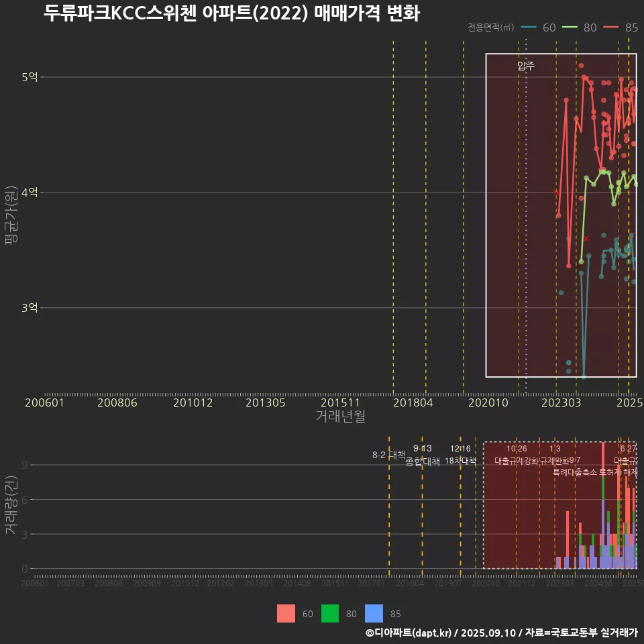
Task: Click 202112 on the volume chart x-axis
Action: click(x=522, y=583)
